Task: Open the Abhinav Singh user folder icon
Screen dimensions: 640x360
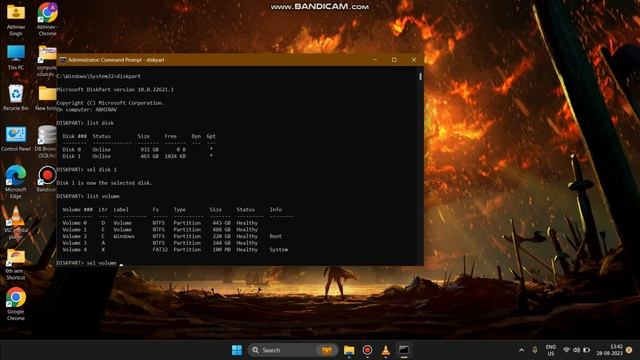Action: 16,19
